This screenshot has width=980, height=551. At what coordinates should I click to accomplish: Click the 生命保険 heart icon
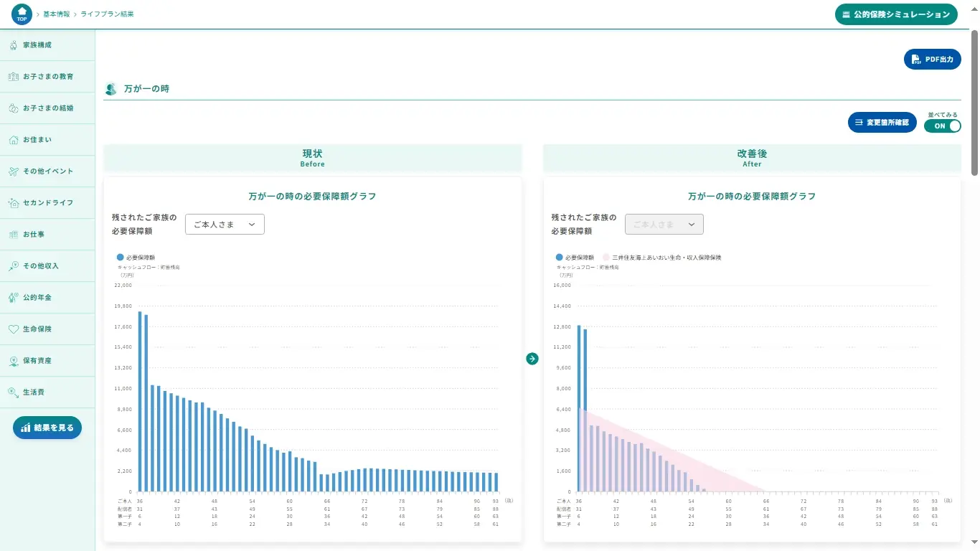point(13,329)
